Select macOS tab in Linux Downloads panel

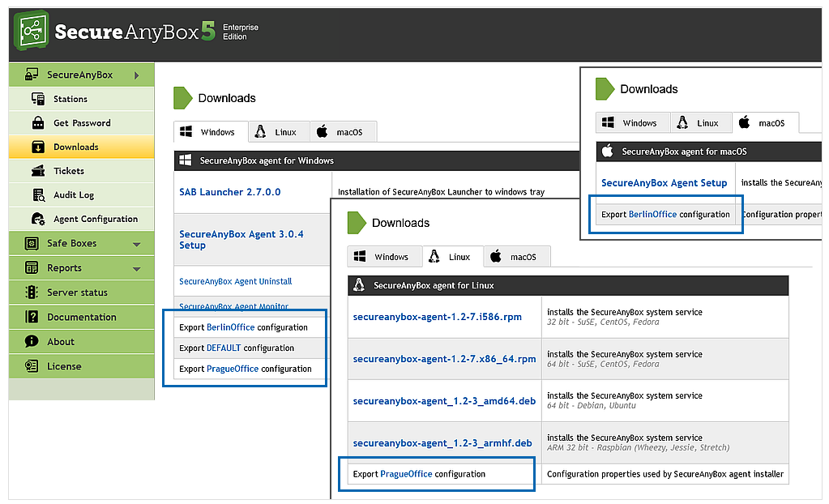tap(517, 257)
